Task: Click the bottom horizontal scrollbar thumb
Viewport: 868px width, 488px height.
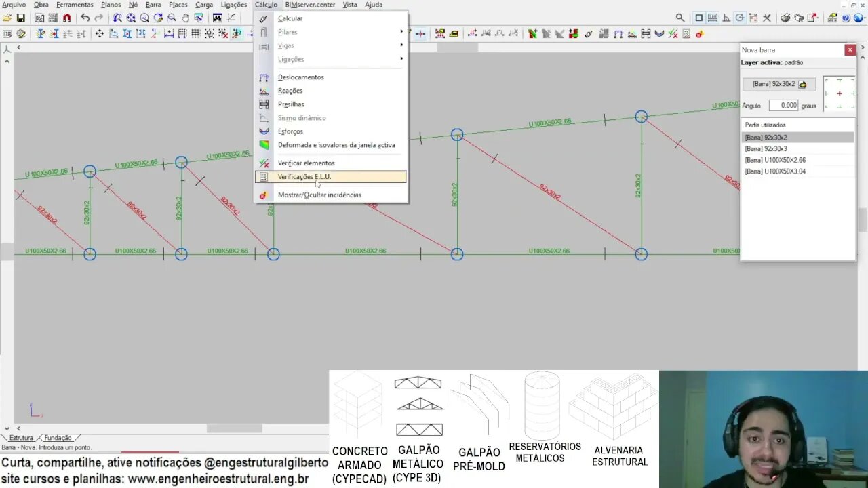Action: [234, 428]
